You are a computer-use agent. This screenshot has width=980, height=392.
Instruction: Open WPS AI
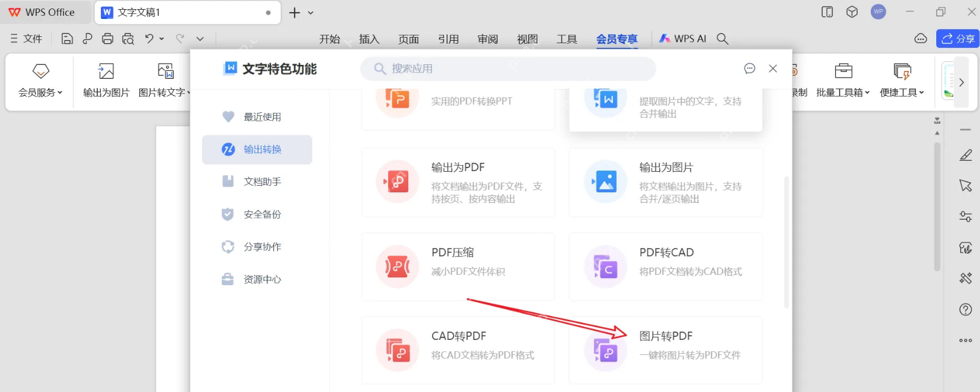683,39
